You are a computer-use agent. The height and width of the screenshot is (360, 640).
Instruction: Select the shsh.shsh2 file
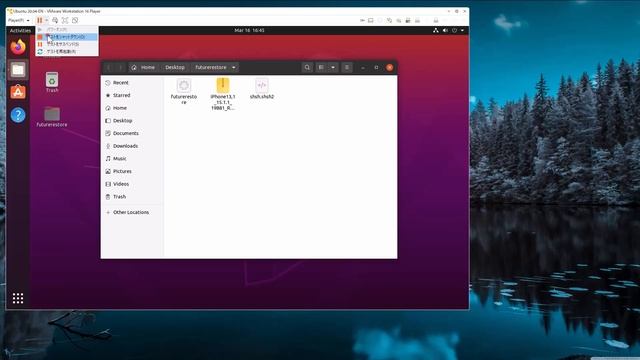[262, 89]
